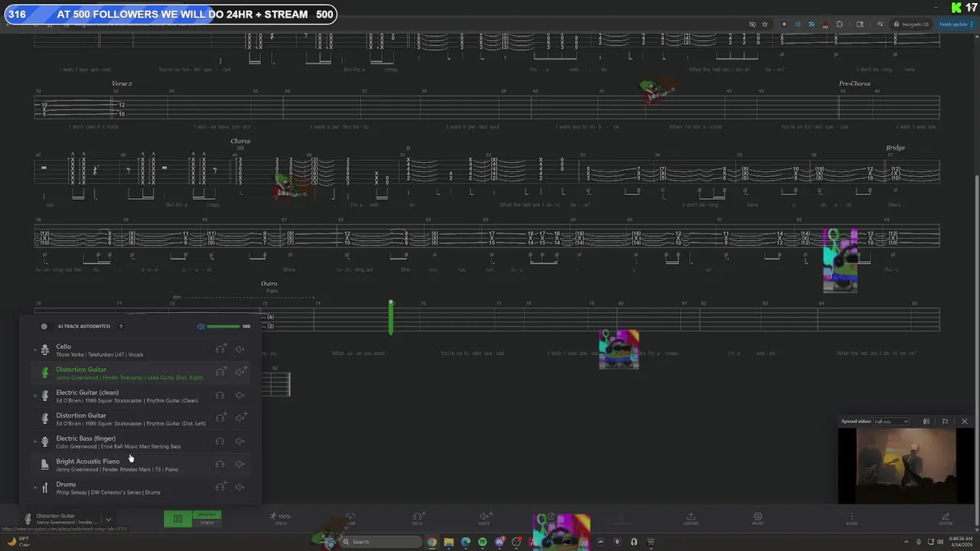
Task: Mute the Drums track
Action: pos(240,487)
